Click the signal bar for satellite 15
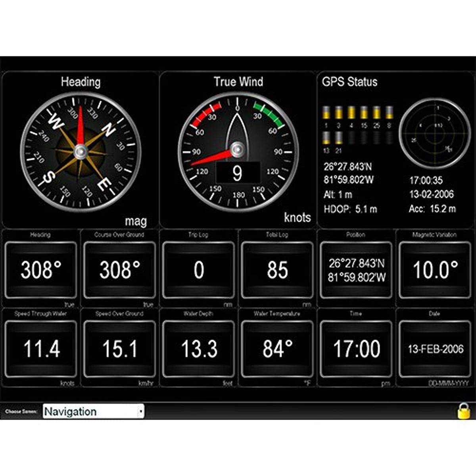This screenshot has width=476, height=476. point(365,113)
